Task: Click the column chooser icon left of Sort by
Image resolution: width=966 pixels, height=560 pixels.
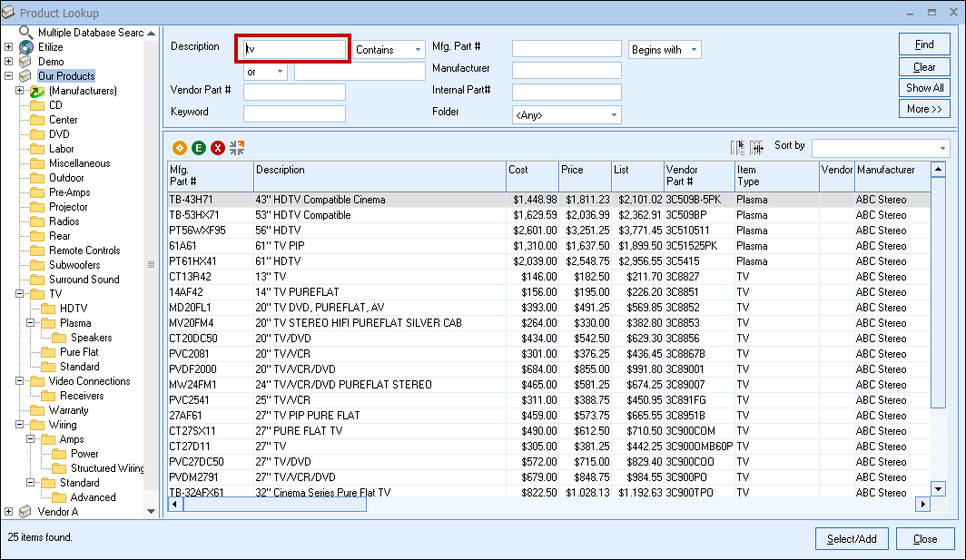Action: click(738, 147)
